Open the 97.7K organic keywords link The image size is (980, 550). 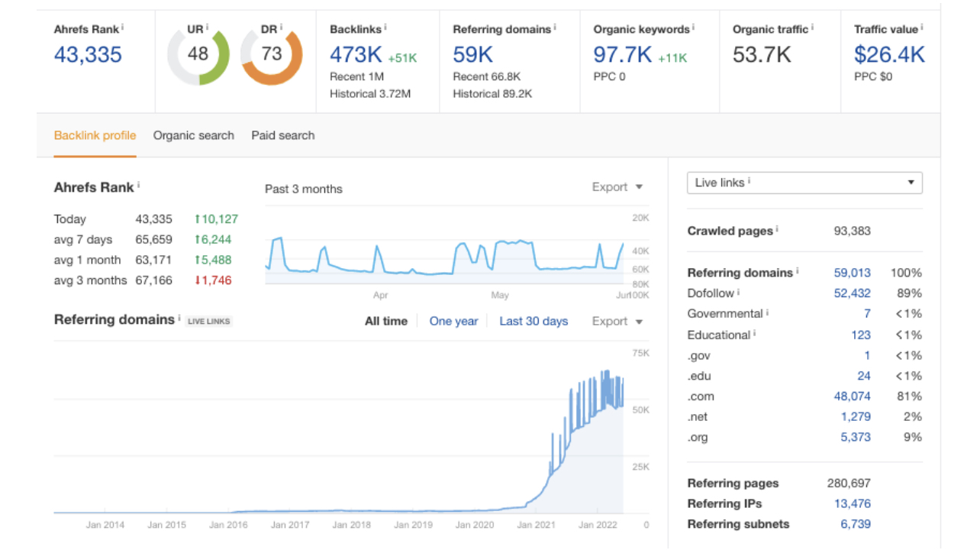pos(623,54)
